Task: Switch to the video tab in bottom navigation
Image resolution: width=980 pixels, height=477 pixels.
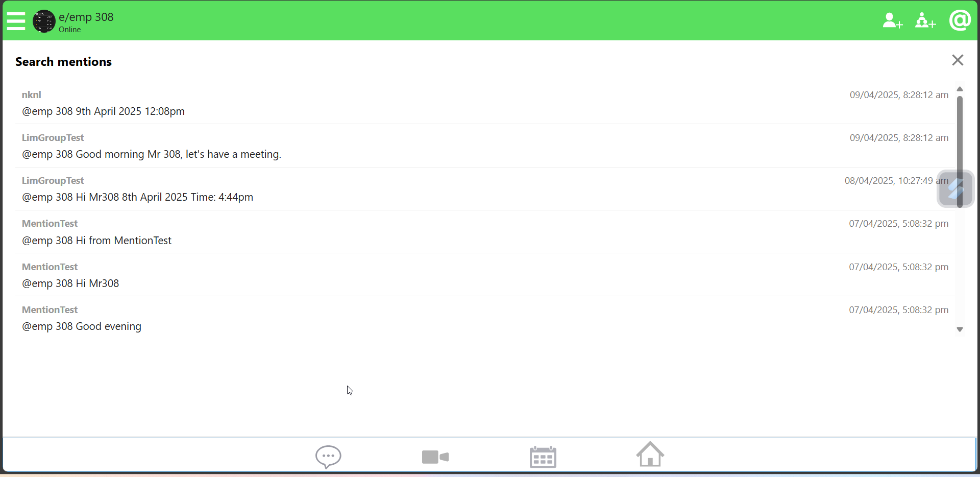Action: click(x=435, y=457)
